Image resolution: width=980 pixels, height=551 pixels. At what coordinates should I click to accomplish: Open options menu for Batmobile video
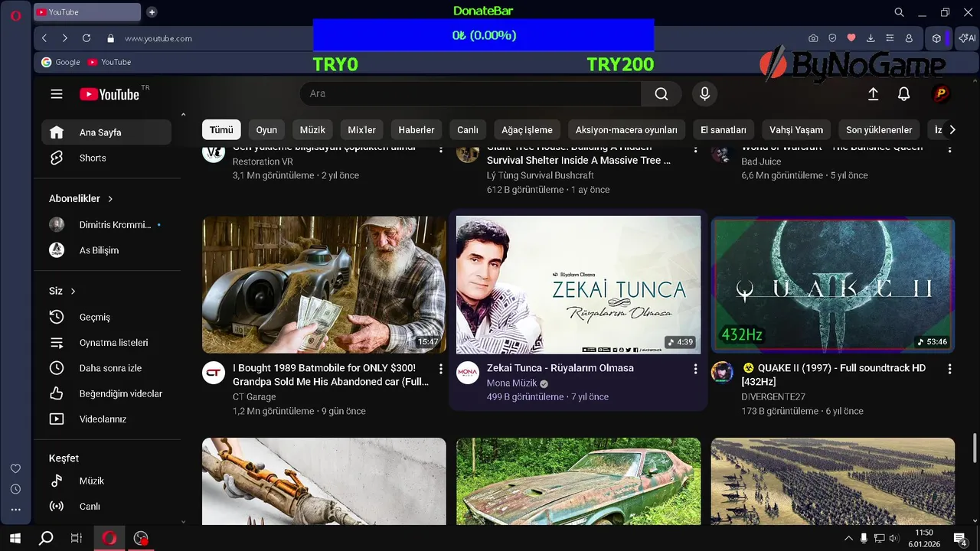pyautogui.click(x=441, y=369)
